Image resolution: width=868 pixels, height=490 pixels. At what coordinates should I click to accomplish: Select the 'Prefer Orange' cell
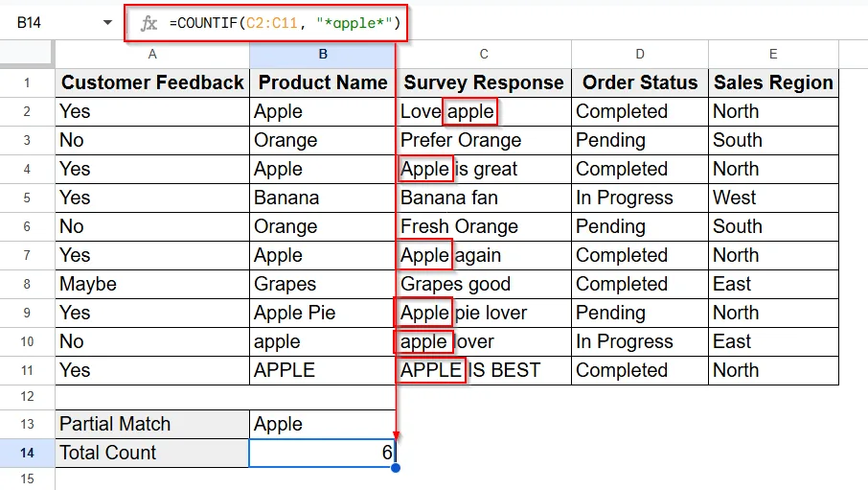click(484, 140)
